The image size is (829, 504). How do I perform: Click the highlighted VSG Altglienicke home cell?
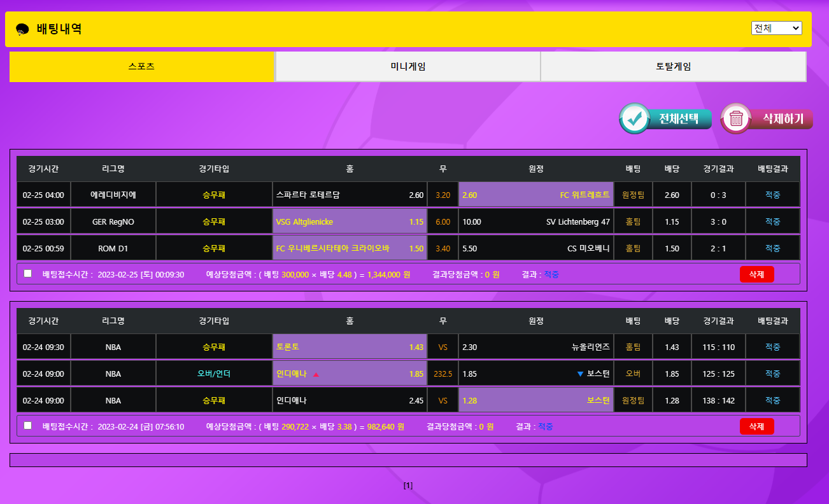(350, 222)
